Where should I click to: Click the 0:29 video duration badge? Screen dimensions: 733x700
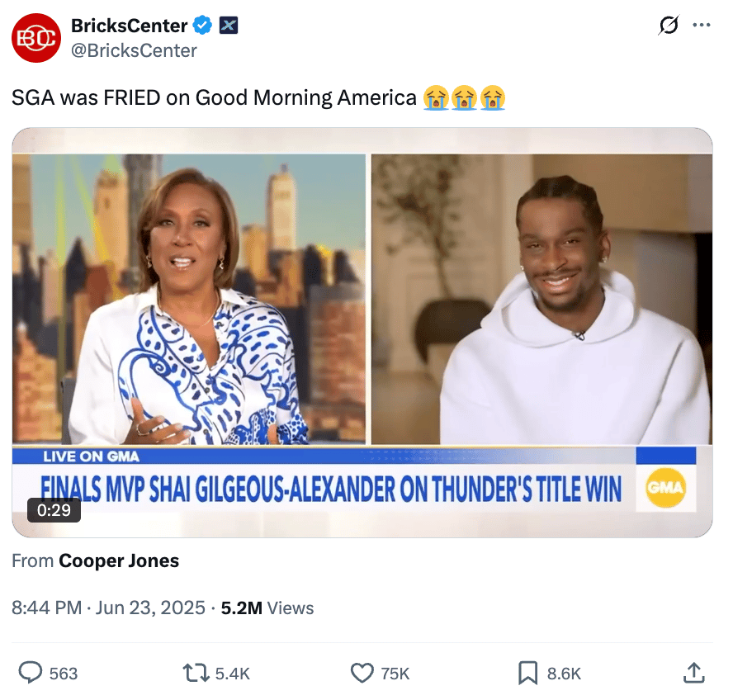[54, 510]
